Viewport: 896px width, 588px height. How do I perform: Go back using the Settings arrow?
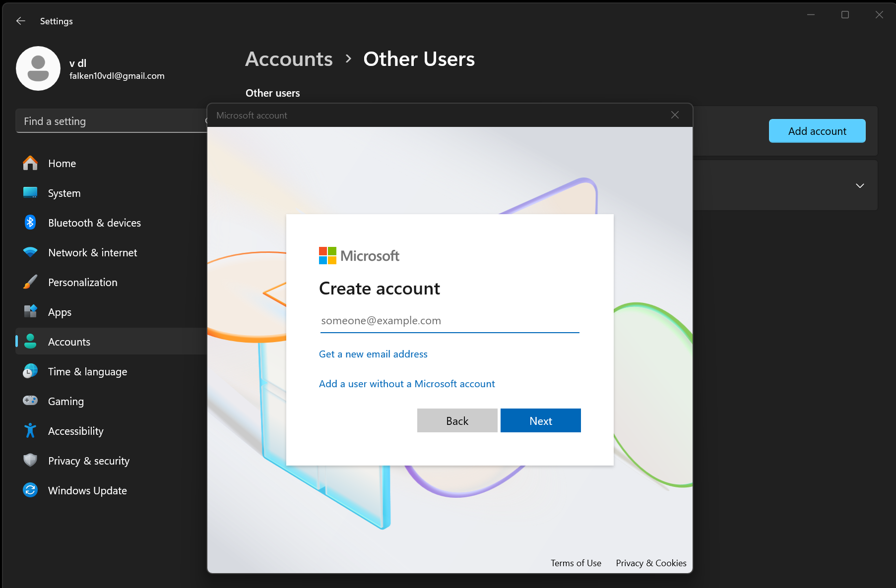[x=21, y=21]
